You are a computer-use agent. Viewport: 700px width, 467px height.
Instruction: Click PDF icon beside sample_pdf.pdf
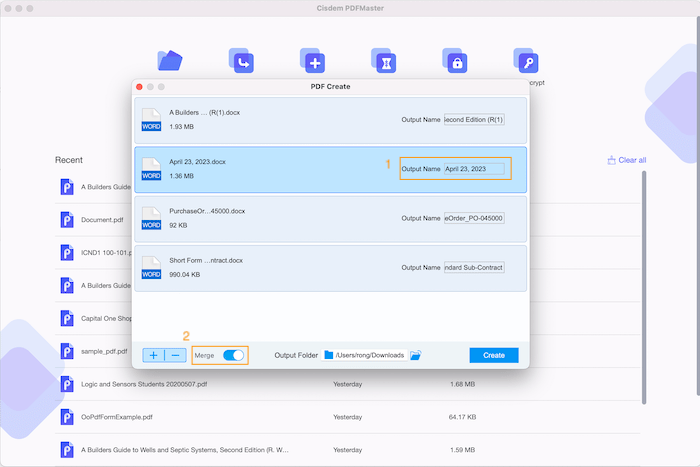click(67, 351)
